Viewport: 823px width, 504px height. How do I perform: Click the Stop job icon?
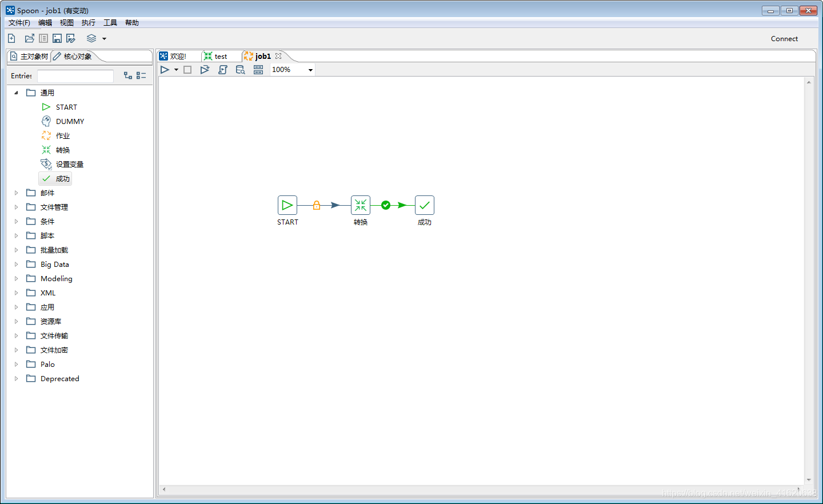tap(187, 70)
